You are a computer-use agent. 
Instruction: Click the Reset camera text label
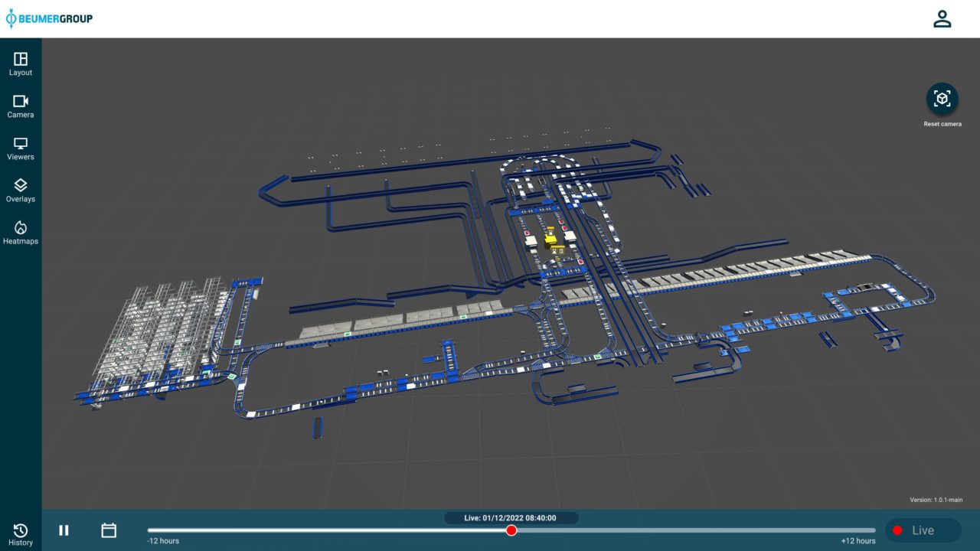tap(942, 124)
